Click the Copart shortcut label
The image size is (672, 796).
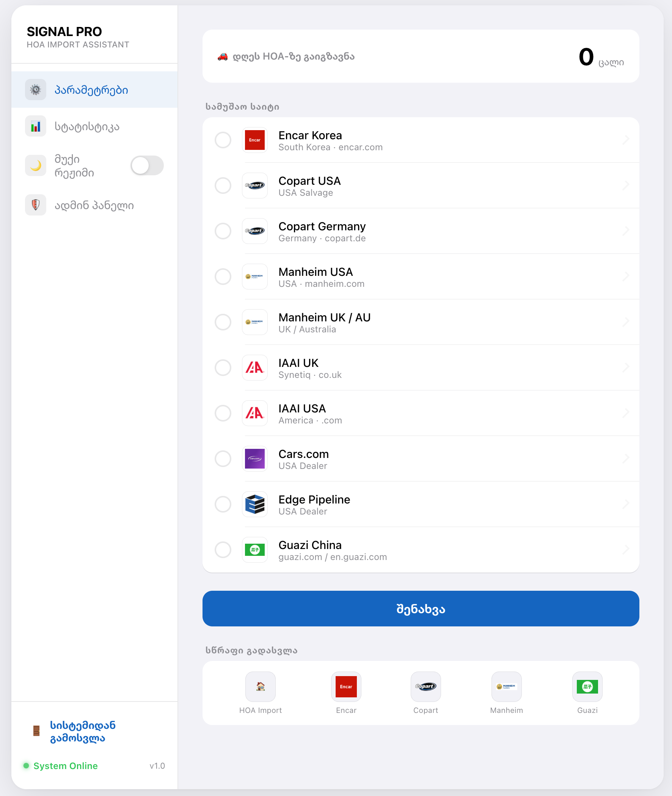pos(426,710)
